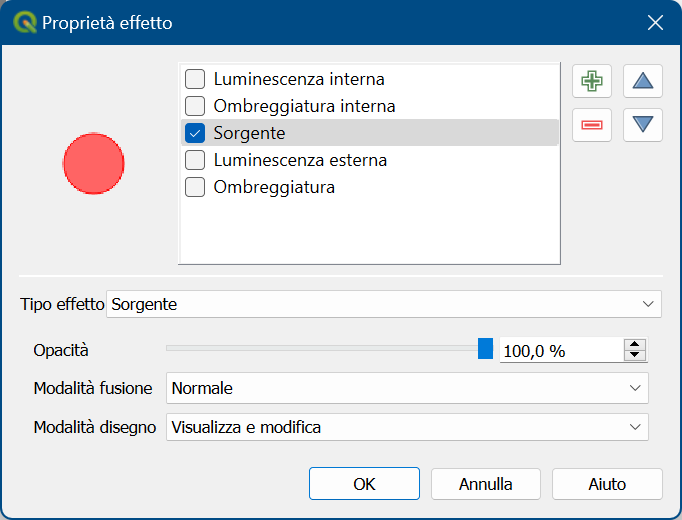This screenshot has width=682, height=520.
Task: Move effect down with down arrow
Action: 643,125
